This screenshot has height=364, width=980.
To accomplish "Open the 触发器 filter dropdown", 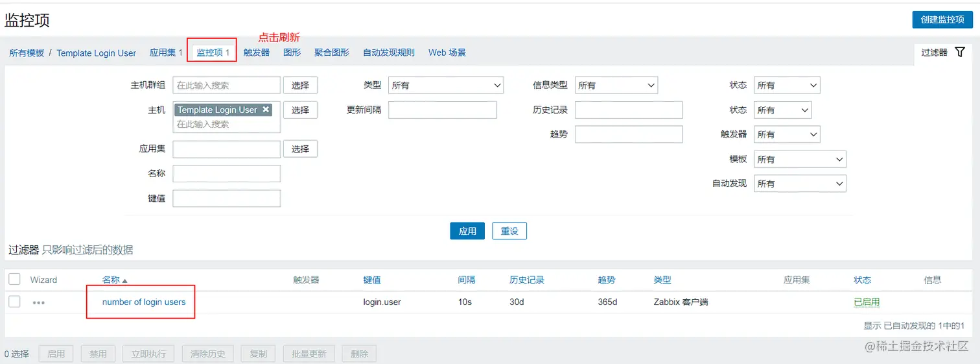I will [787, 134].
